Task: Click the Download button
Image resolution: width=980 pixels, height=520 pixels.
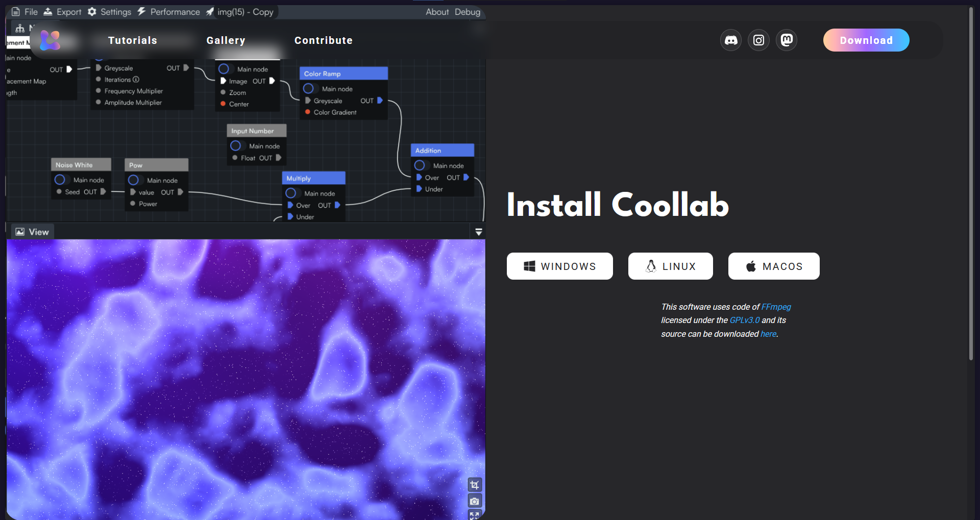Action: pos(866,40)
